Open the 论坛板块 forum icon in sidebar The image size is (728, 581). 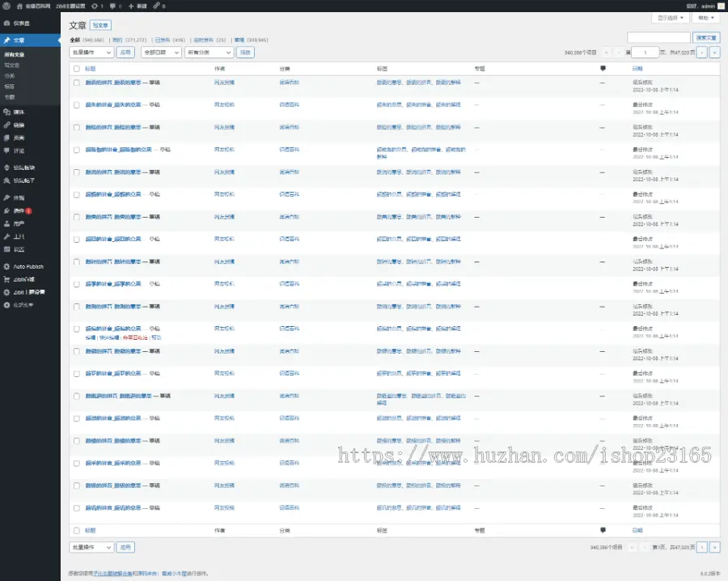pos(7,168)
